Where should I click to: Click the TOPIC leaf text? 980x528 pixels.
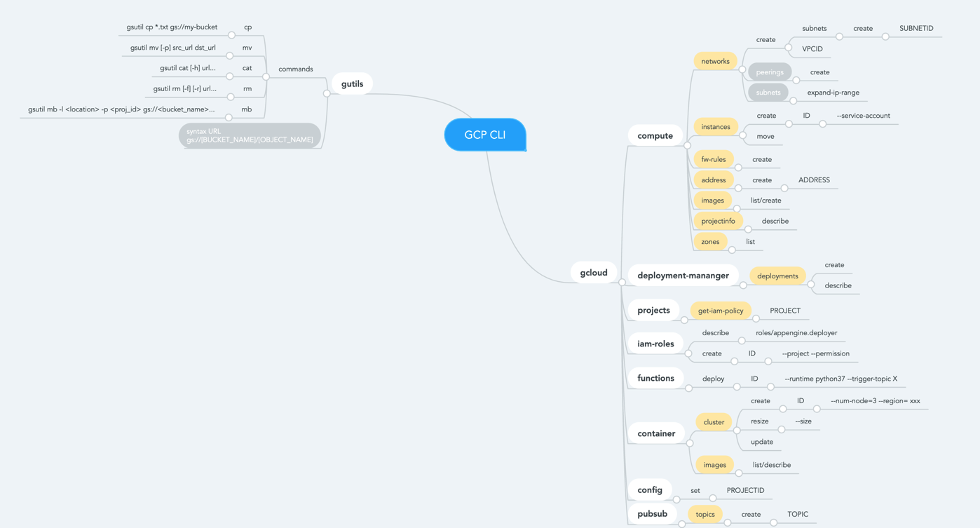click(x=798, y=514)
